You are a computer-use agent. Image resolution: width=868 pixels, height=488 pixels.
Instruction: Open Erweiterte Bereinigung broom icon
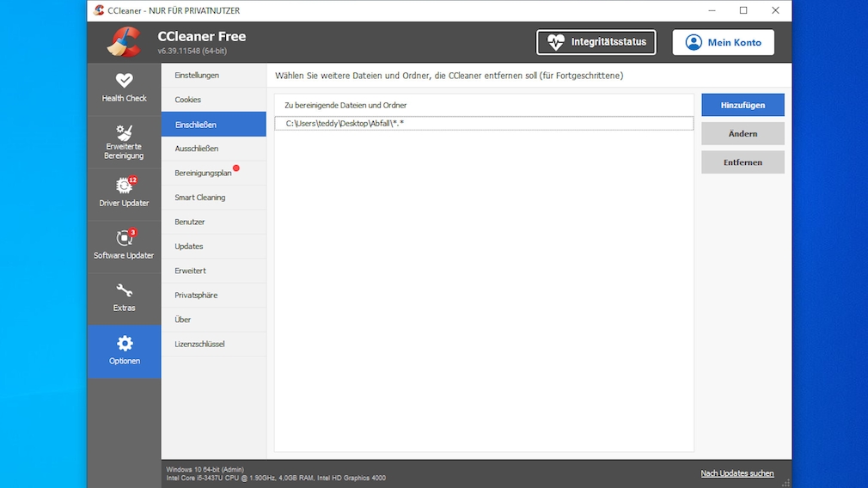point(125,133)
